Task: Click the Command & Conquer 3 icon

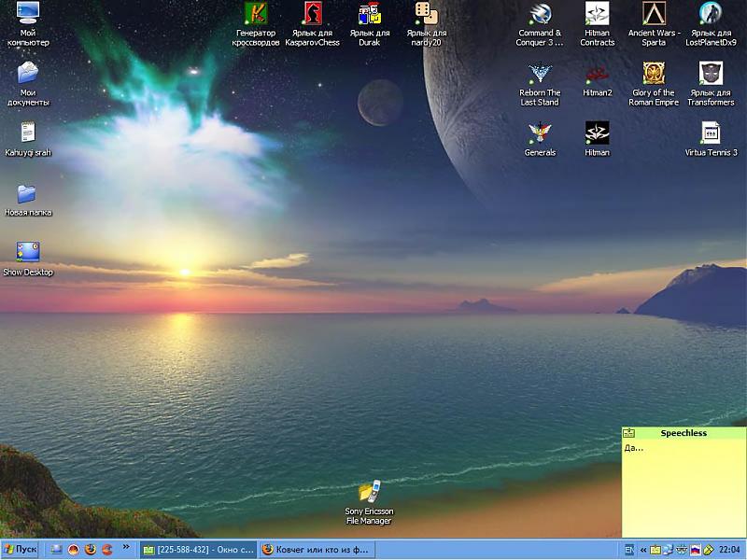Action: click(540, 14)
